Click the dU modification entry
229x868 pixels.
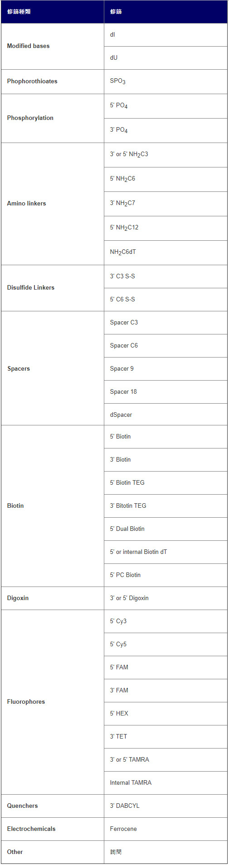166,58
